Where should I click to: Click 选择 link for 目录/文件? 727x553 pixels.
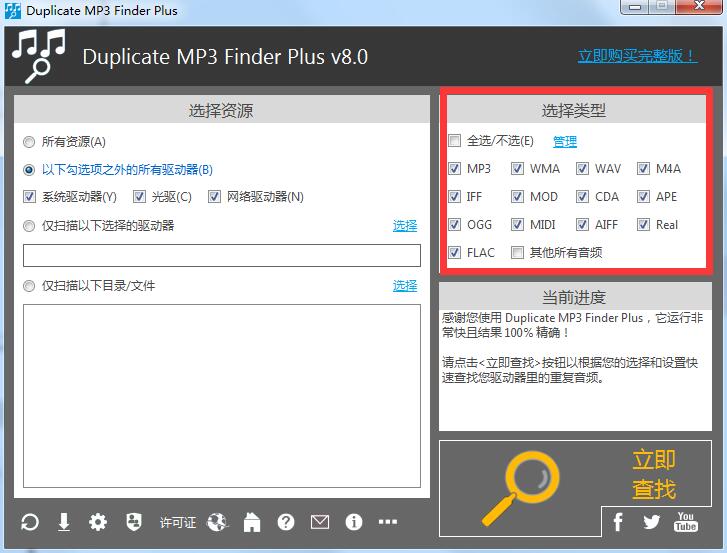click(x=405, y=286)
